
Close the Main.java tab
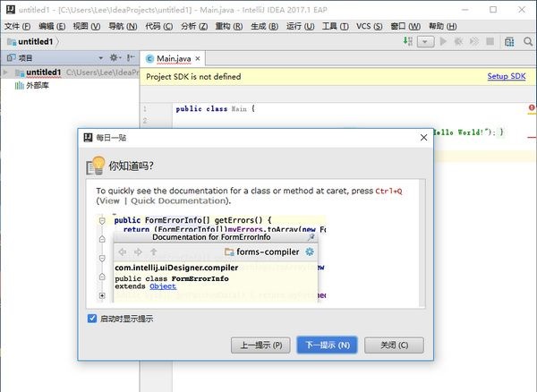tap(198, 58)
